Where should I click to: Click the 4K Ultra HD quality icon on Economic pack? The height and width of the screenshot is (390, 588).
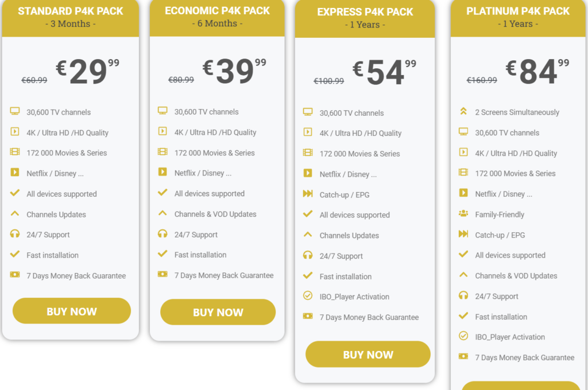point(163,132)
